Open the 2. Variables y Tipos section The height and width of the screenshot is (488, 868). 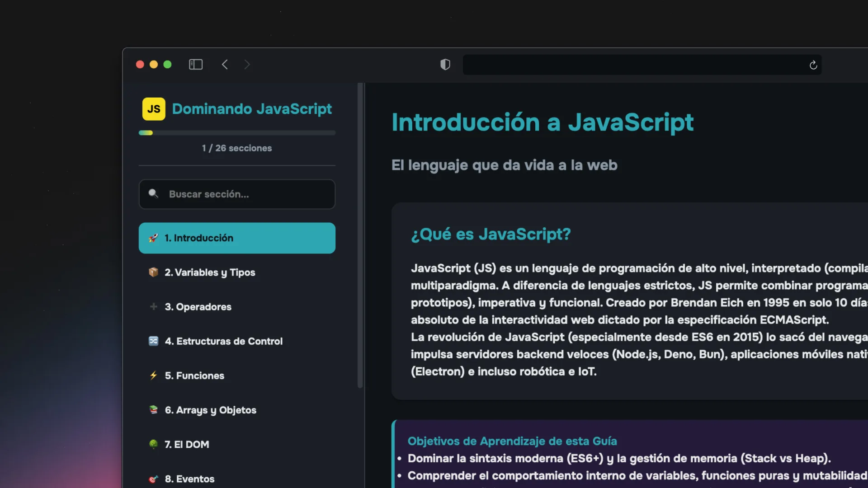coord(237,272)
